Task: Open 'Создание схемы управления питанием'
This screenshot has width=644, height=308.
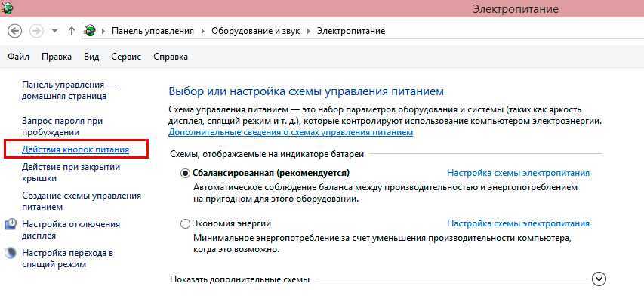Action: [x=82, y=202]
